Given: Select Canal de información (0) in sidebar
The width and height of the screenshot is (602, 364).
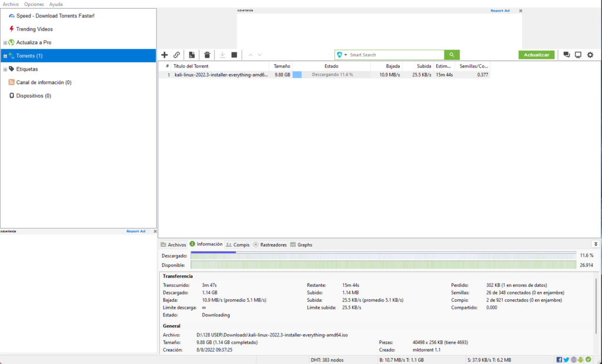Looking at the screenshot, I should pyautogui.click(x=44, y=82).
